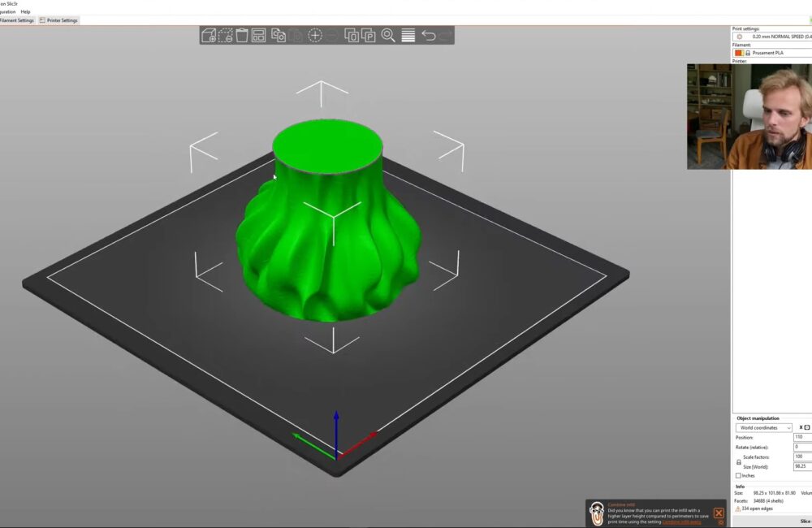Screen dimensions: 812x528
Task: Click the Delete all objects trash icon
Action: [x=241, y=35]
